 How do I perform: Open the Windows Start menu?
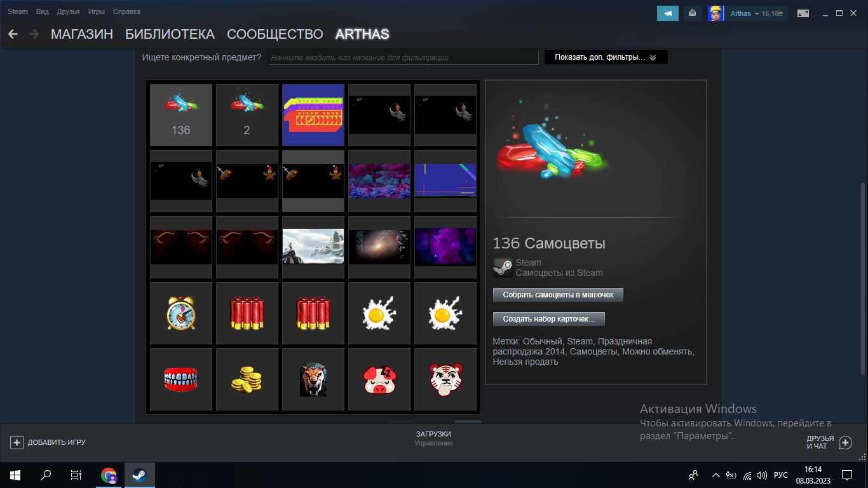[x=15, y=475]
